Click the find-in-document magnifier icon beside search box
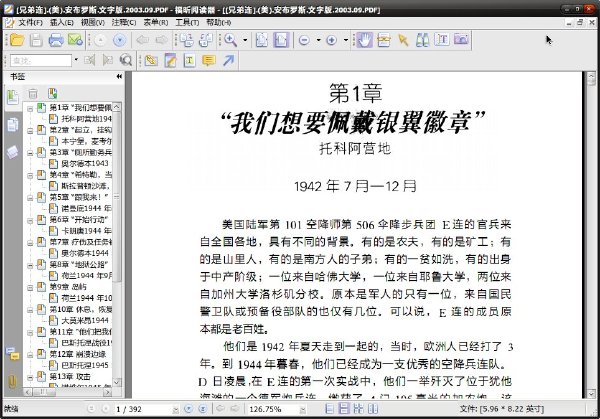600x419 pixels. [x=126, y=60]
